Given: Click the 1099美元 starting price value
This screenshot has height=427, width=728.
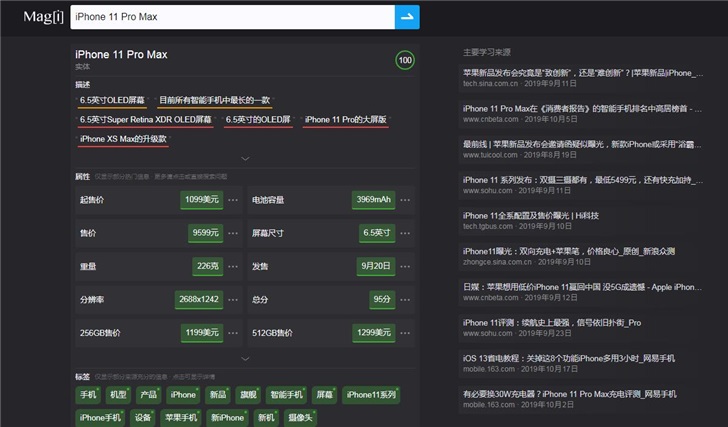Looking at the screenshot, I should tap(201, 200).
